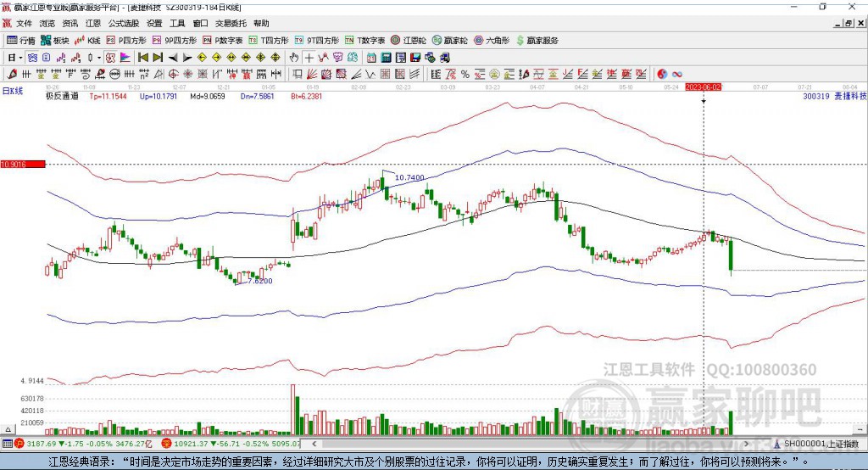Open the 江恩 menu
Image resolution: width=868 pixels, height=470 pixels.
point(93,23)
